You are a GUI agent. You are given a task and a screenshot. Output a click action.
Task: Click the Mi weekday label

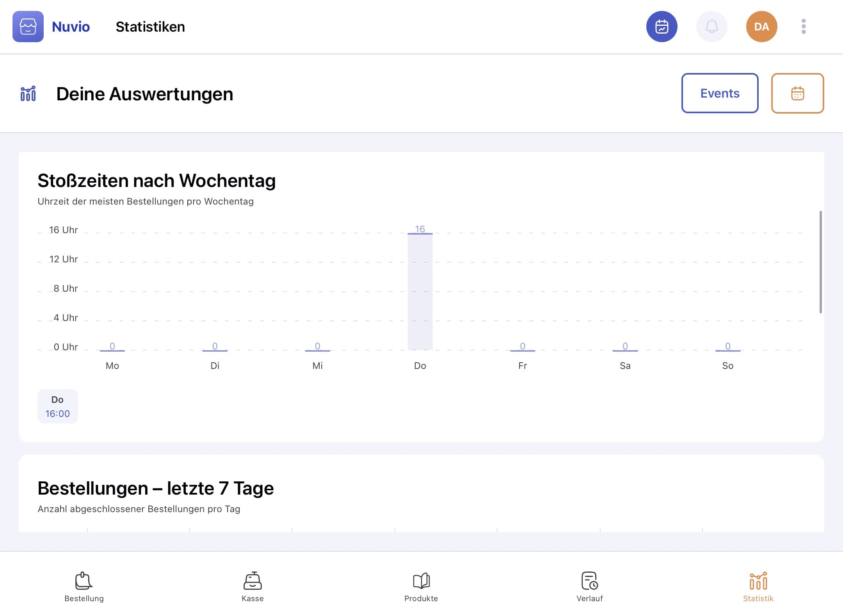coord(317,366)
